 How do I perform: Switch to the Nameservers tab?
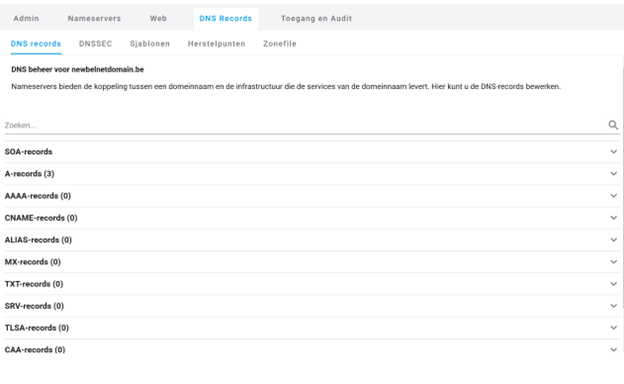[94, 18]
